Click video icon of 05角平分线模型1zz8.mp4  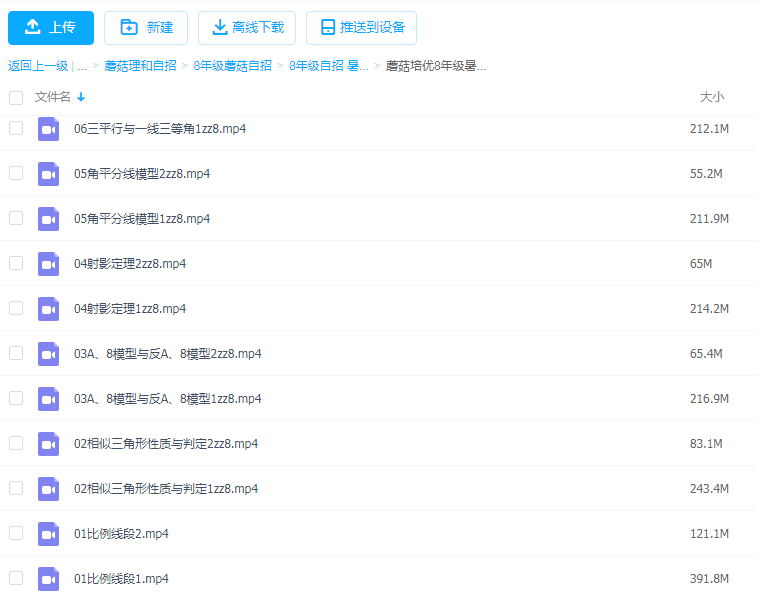(49, 219)
